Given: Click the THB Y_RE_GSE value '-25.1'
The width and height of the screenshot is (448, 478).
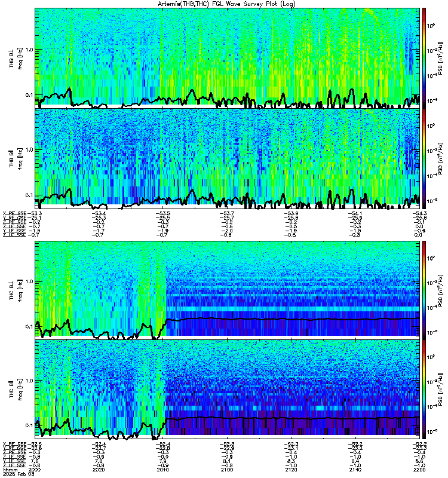Looking at the screenshot, I should (x=34, y=218).
